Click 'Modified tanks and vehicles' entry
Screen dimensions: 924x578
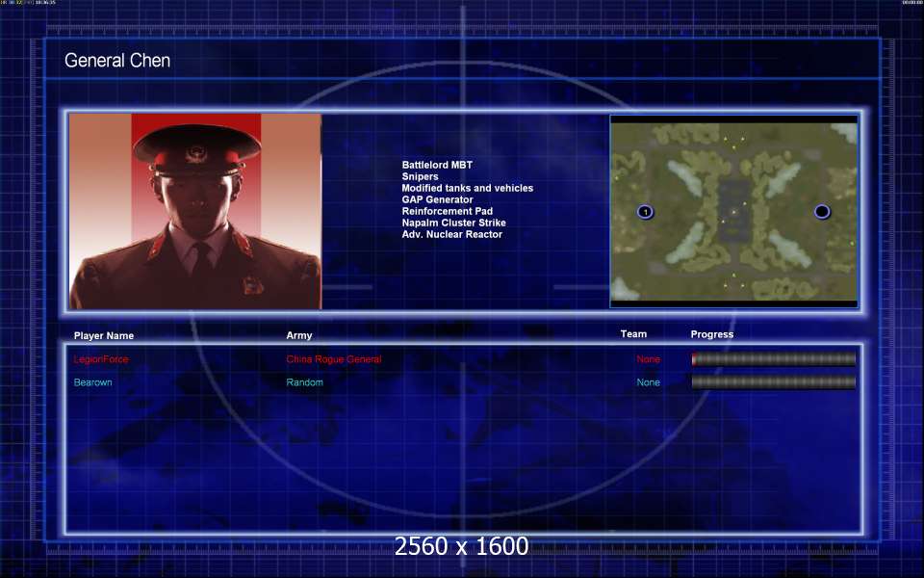pos(468,188)
